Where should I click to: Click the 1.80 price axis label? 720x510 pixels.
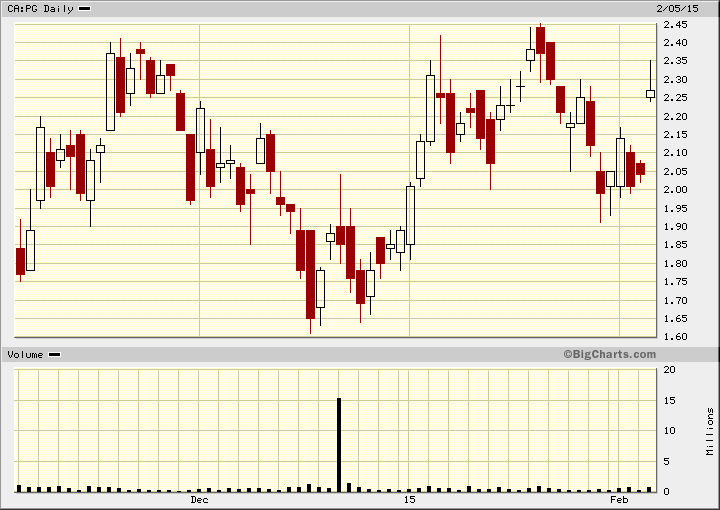pos(675,263)
